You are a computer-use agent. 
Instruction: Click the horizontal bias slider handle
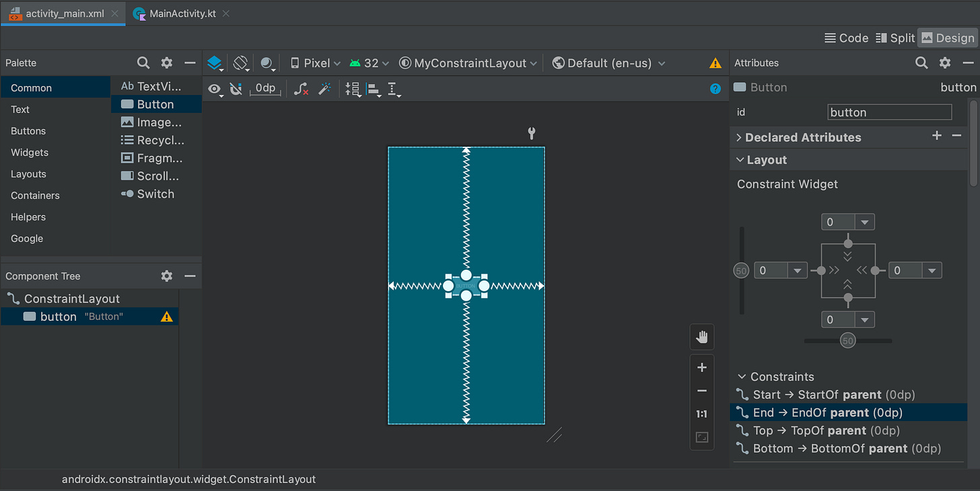coord(847,341)
